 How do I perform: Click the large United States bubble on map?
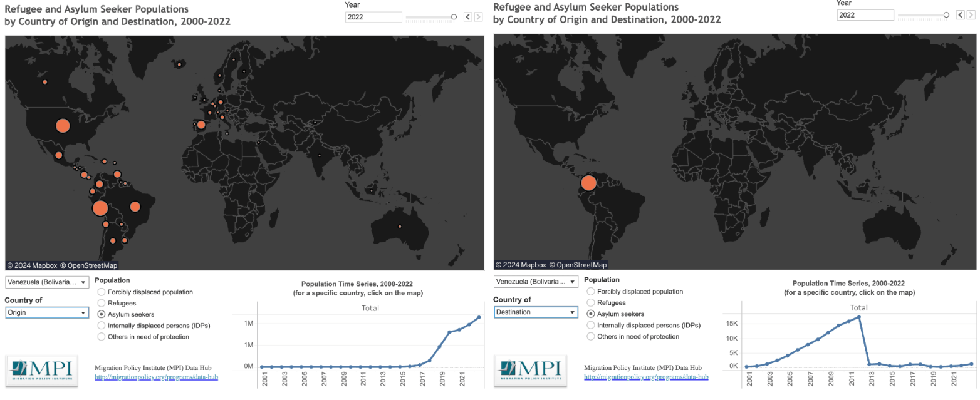(x=63, y=125)
